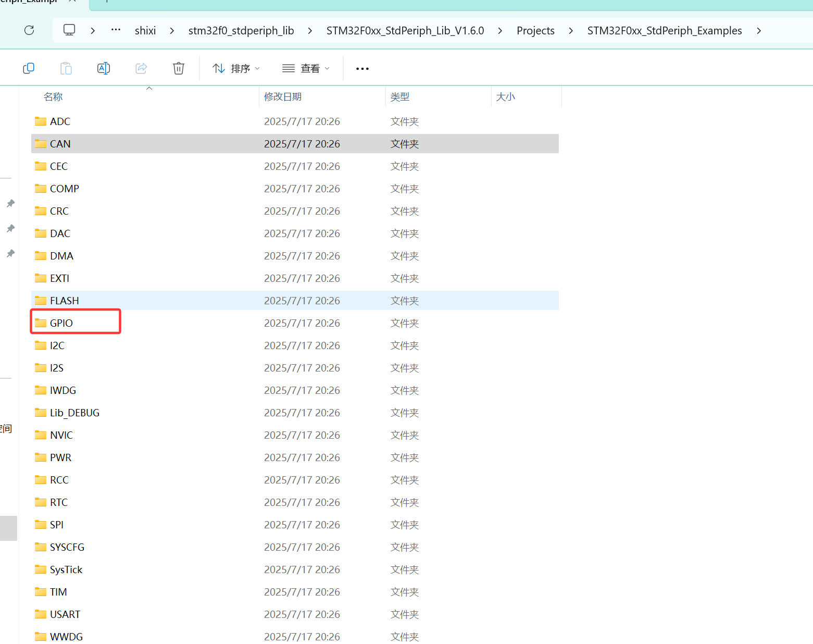Open the 排序 sort dropdown
The height and width of the screenshot is (644, 813).
[236, 68]
